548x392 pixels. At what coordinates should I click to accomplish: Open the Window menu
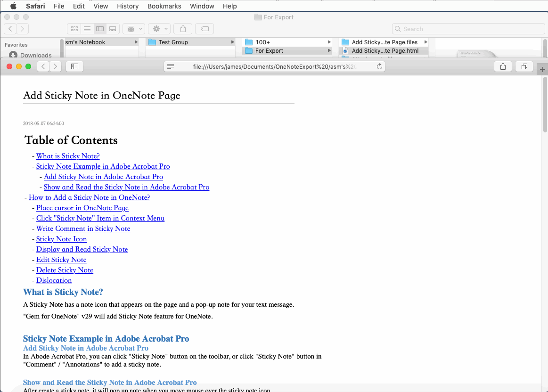[202, 6]
